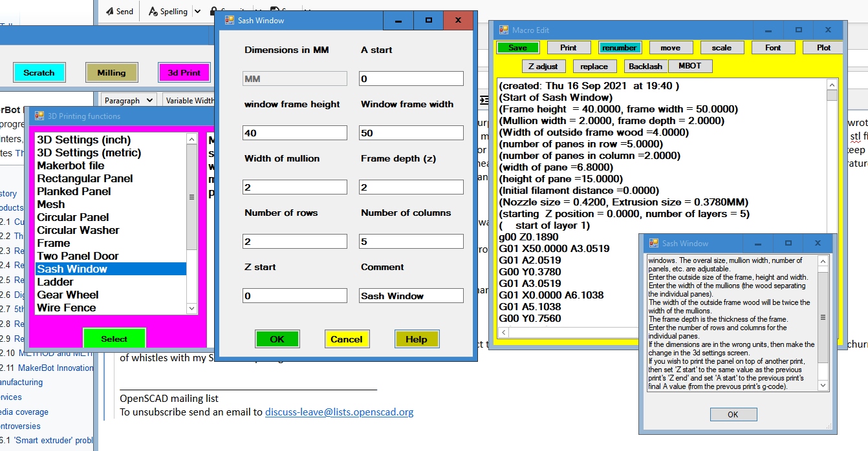This screenshot has height=451, width=868.
Task: Click the Comment text field
Action: click(411, 296)
